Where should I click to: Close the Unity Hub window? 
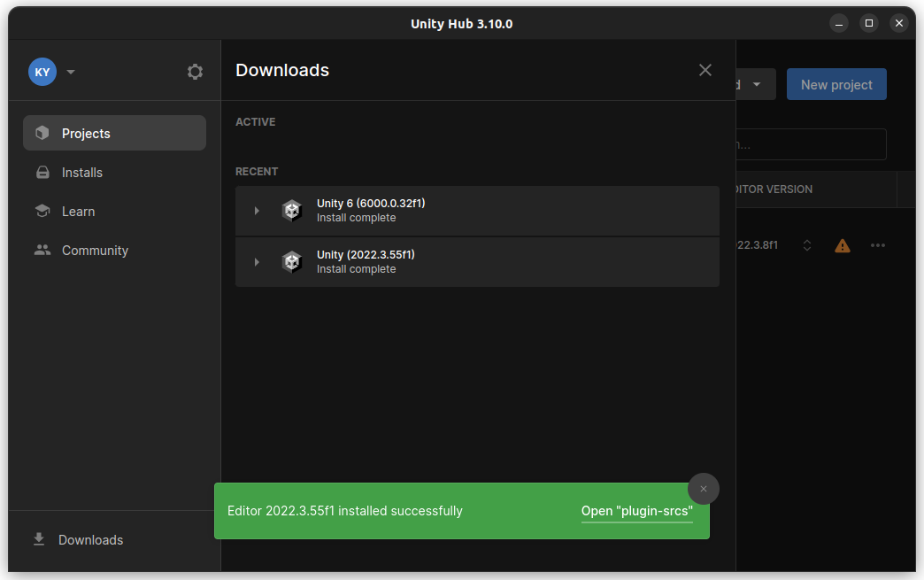[x=898, y=24]
